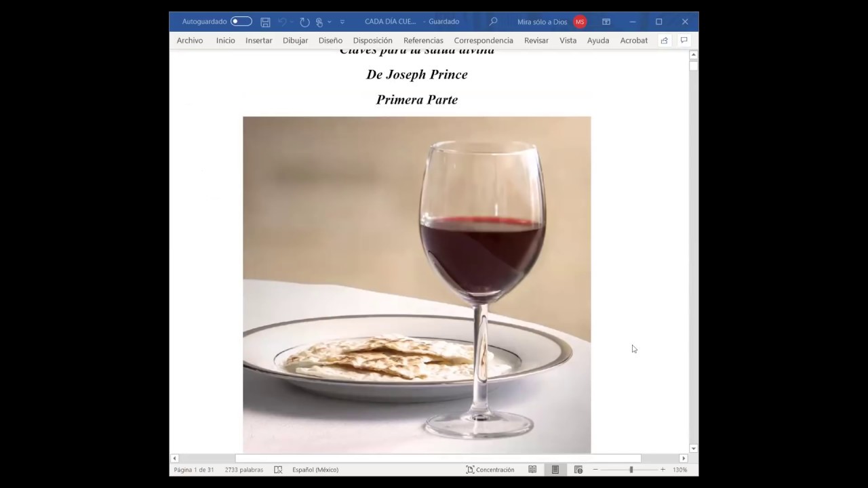This screenshot has width=868, height=488.
Task: Click 'Página 1 de 31' in status bar
Action: tap(194, 470)
